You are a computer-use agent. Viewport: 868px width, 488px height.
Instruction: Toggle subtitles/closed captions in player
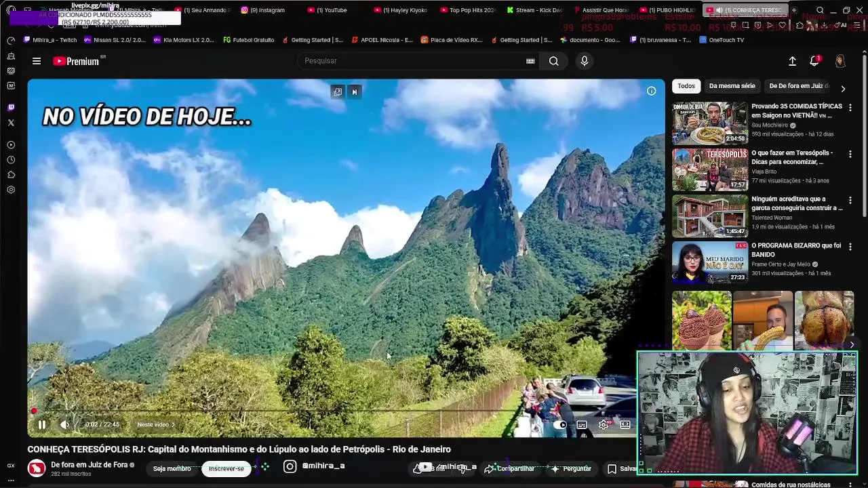tap(582, 424)
